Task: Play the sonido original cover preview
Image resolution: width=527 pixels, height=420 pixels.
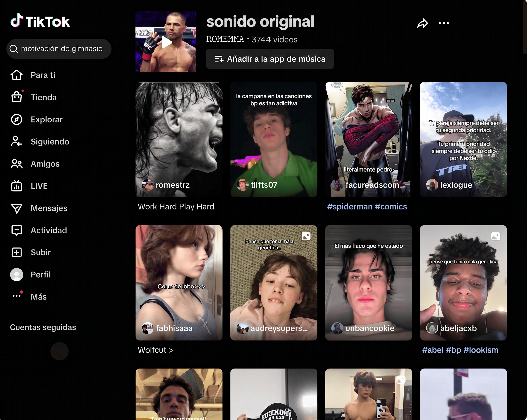Action: coord(166,42)
